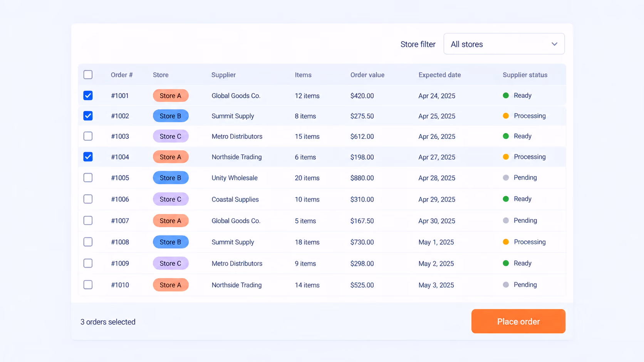644x362 pixels.
Task: Toggle the select-all checkbox in the table header
Action: 88,75
